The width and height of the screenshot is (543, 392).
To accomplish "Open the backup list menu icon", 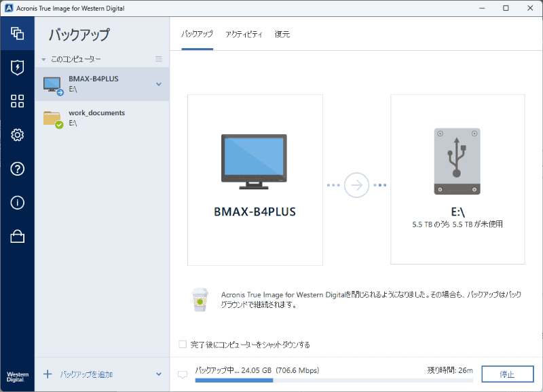I will (159, 59).
